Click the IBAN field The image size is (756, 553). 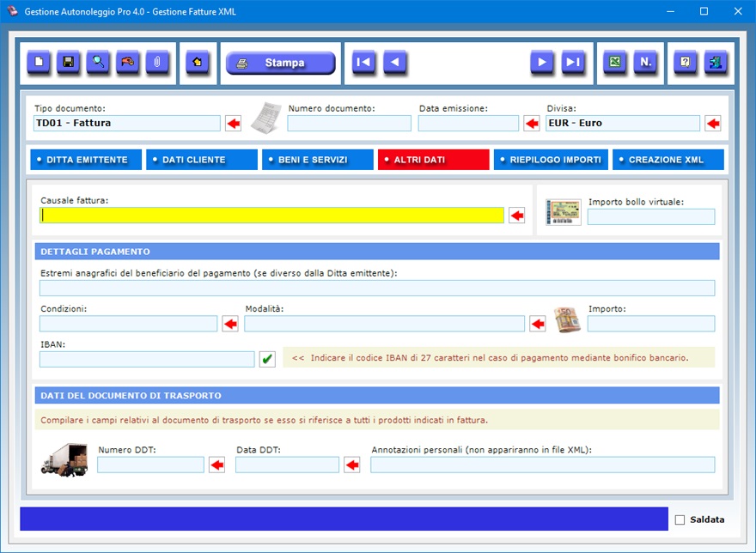pos(147,359)
